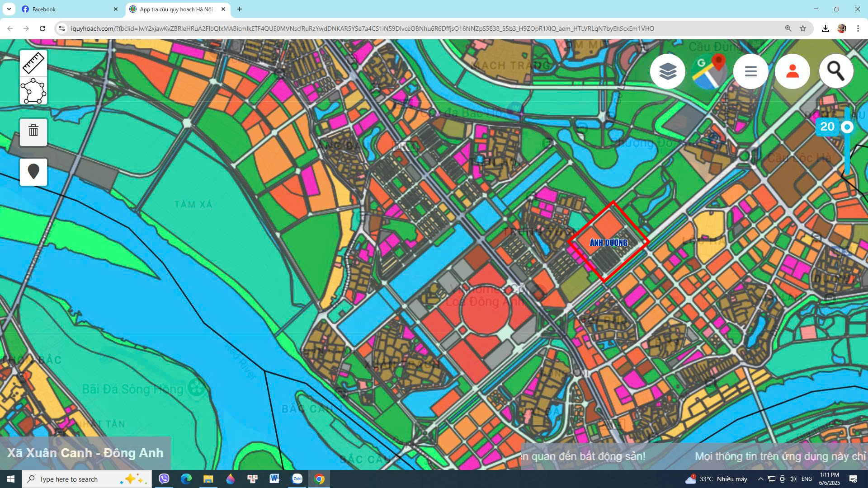
Task: Click the opacity slider handle at 20
Action: pyautogui.click(x=847, y=127)
